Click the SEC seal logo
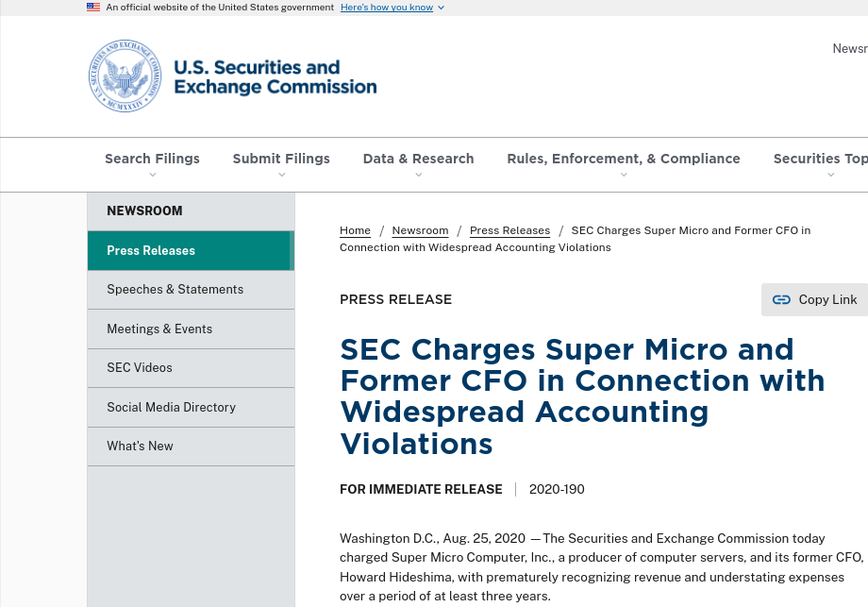The height and width of the screenshot is (607, 868). tap(125, 76)
